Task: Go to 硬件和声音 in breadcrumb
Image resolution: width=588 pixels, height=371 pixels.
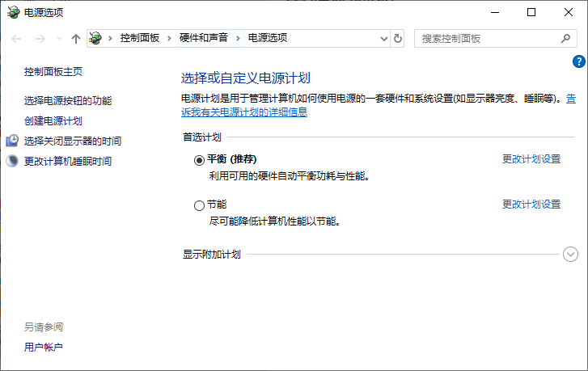Action: coord(203,38)
